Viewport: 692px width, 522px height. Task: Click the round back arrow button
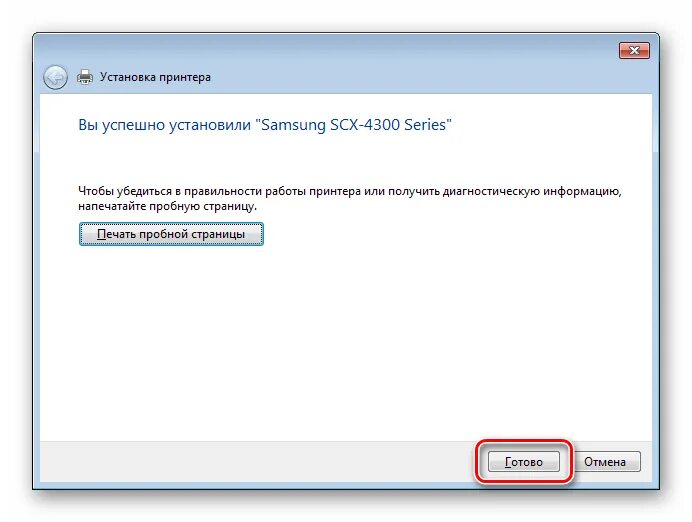coord(56,78)
